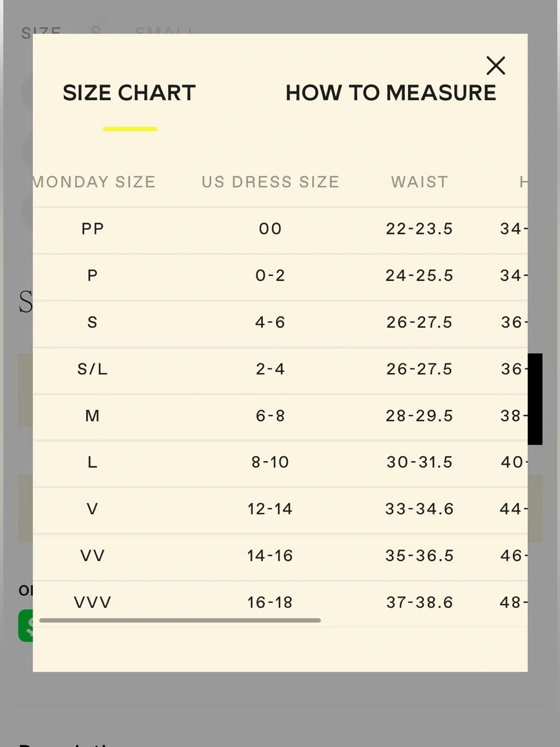The image size is (560, 747).
Task: Click the US Dress Size column header
Action: 270,182
